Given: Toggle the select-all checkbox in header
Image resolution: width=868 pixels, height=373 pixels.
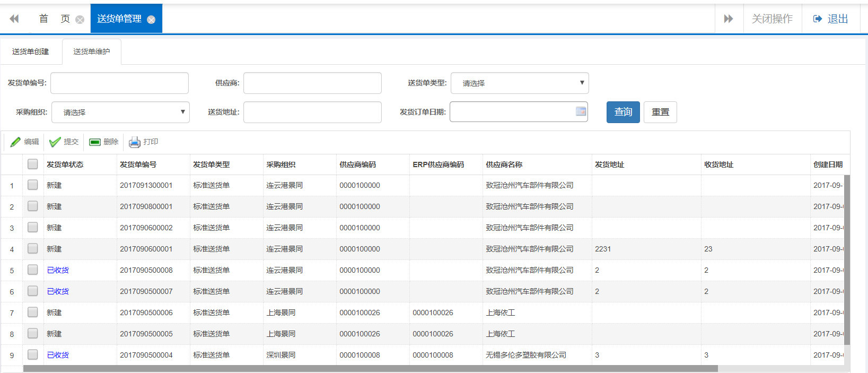Looking at the screenshot, I should (x=33, y=164).
